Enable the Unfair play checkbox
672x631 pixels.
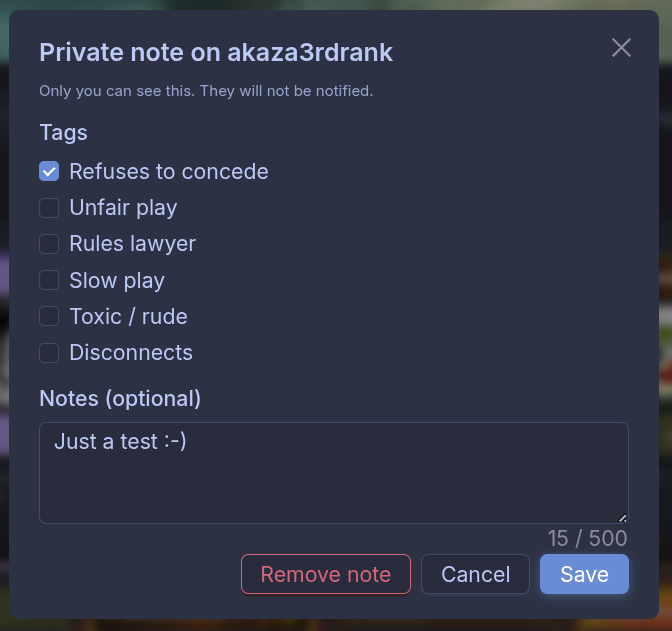click(x=49, y=208)
